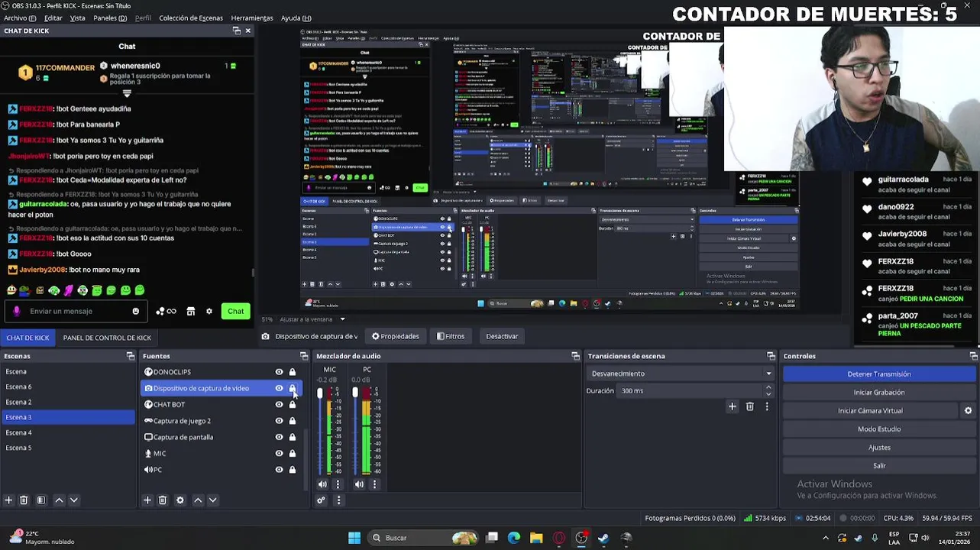Screen dimensions: 980x550
Task: Decrease the transition duration with the down arrow
Action: coord(768,394)
